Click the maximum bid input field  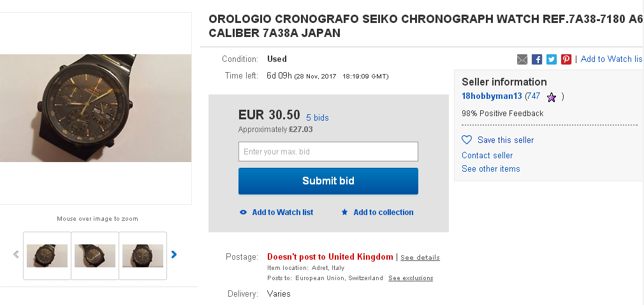328,152
